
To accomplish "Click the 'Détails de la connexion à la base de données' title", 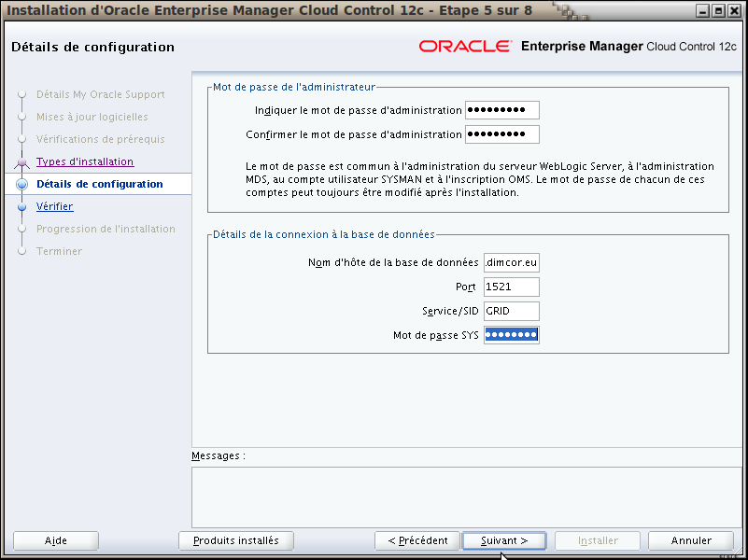I will point(324,234).
